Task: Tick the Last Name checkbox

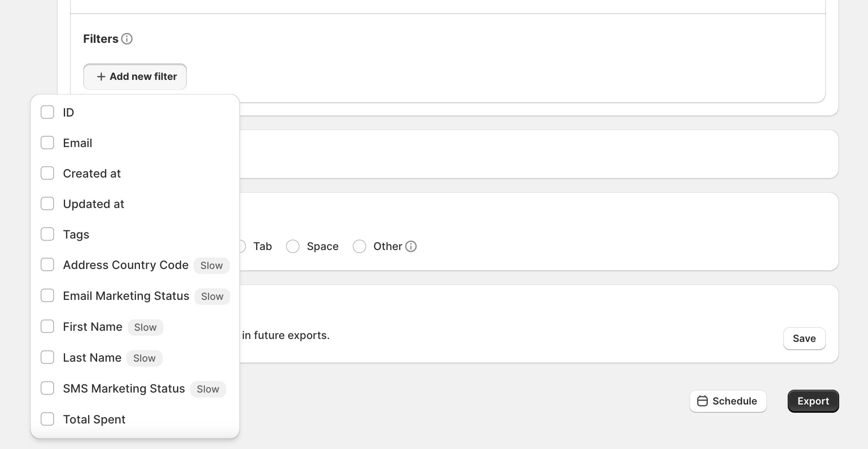Action: pos(47,357)
